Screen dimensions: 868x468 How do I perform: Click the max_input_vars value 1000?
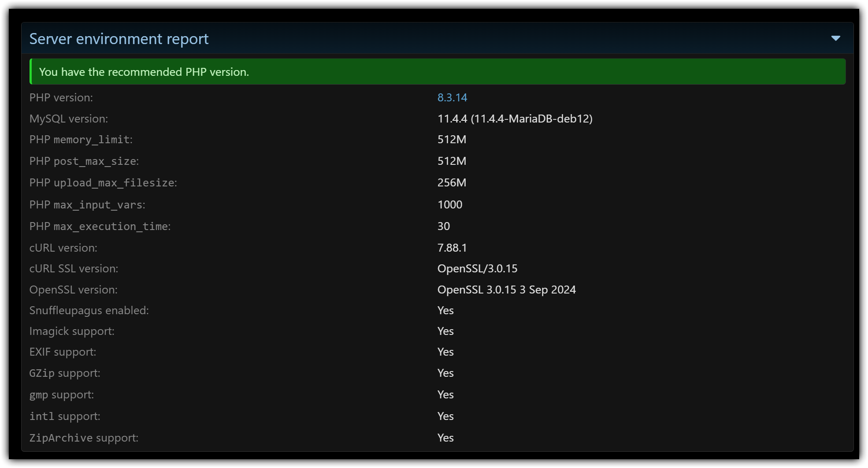pos(449,204)
